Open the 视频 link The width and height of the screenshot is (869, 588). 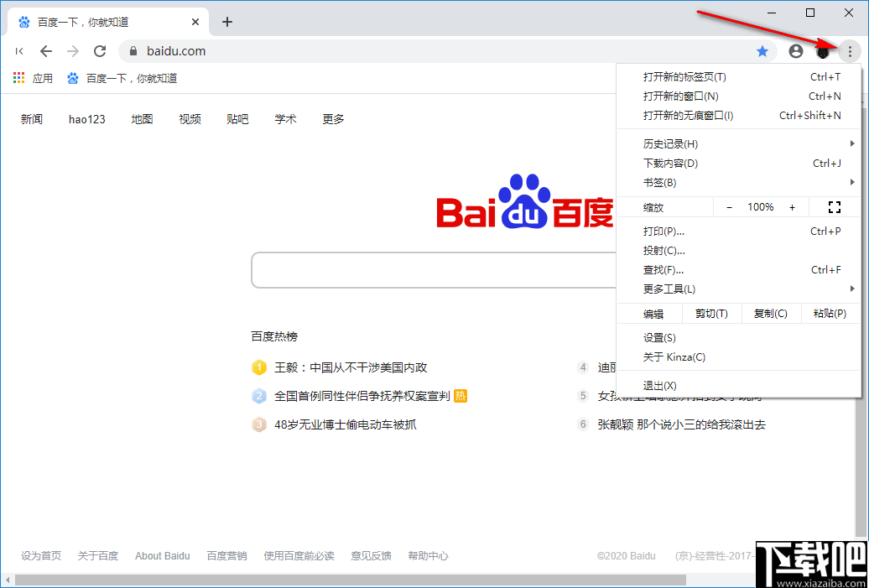coord(190,119)
